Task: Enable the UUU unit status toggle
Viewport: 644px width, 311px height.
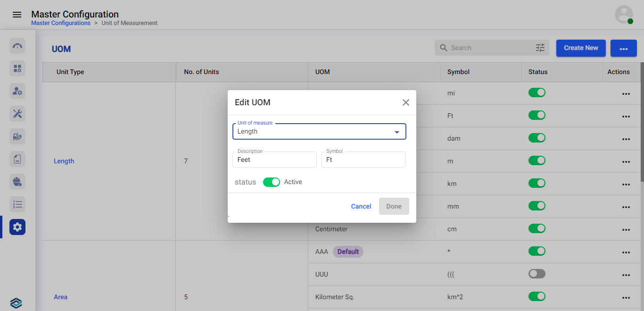Action: click(537, 274)
